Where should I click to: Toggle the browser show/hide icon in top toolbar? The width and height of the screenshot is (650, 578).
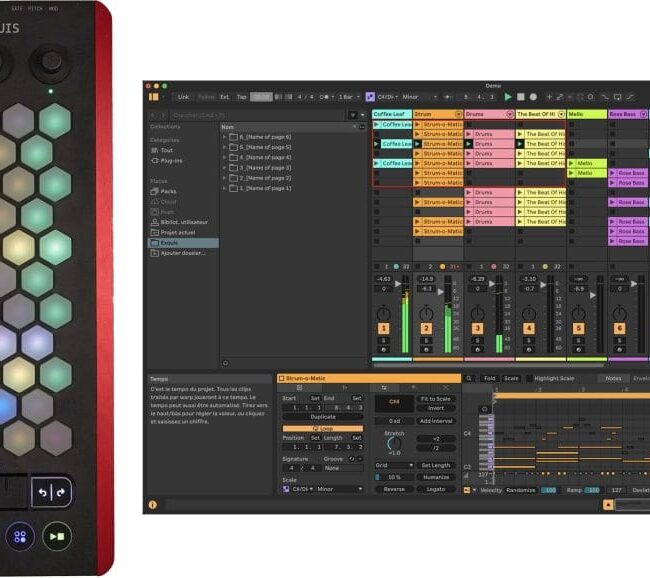pyautogui.click(x=154, y=97)
